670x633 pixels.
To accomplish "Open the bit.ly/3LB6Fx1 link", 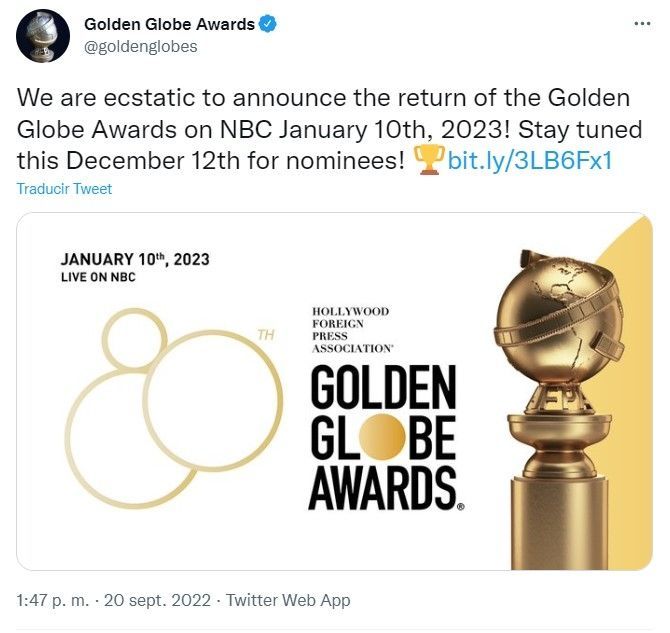I will (x=529, y=160).
